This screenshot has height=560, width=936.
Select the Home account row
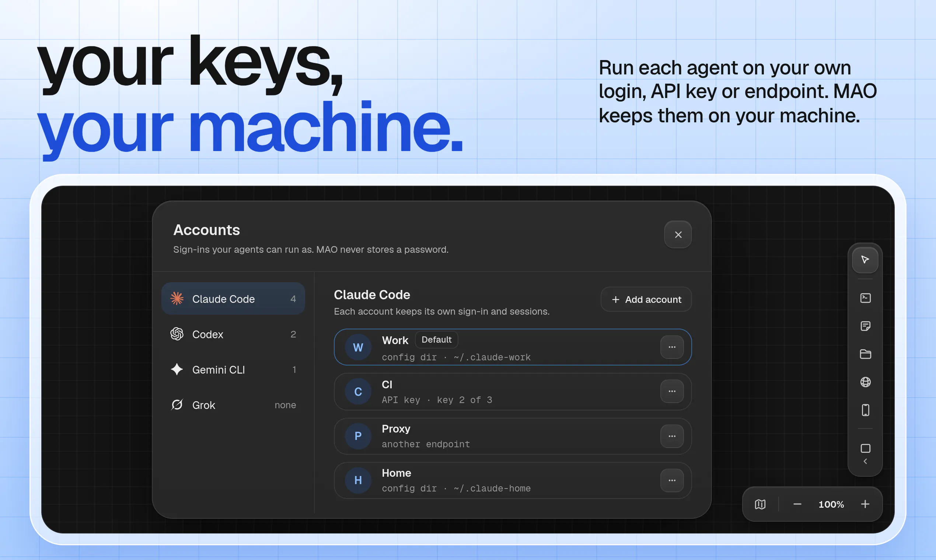(513, 480)
